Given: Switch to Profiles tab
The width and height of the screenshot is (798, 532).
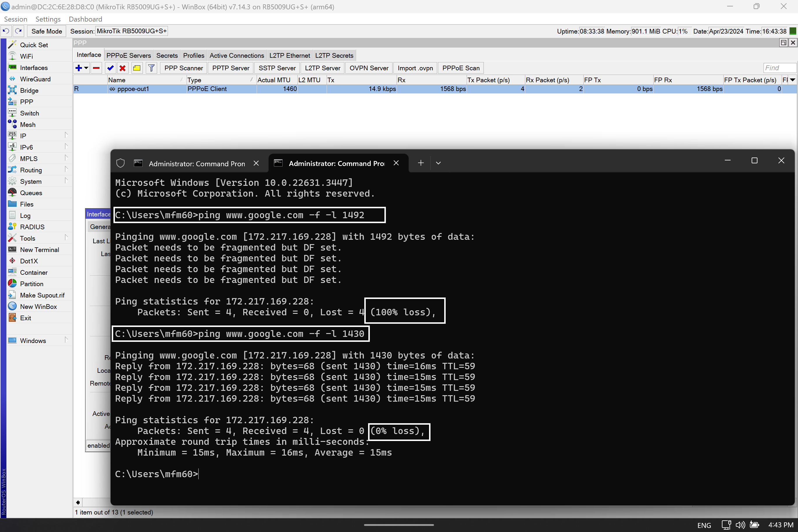Looking at the screenshot, I should (193, 55).
